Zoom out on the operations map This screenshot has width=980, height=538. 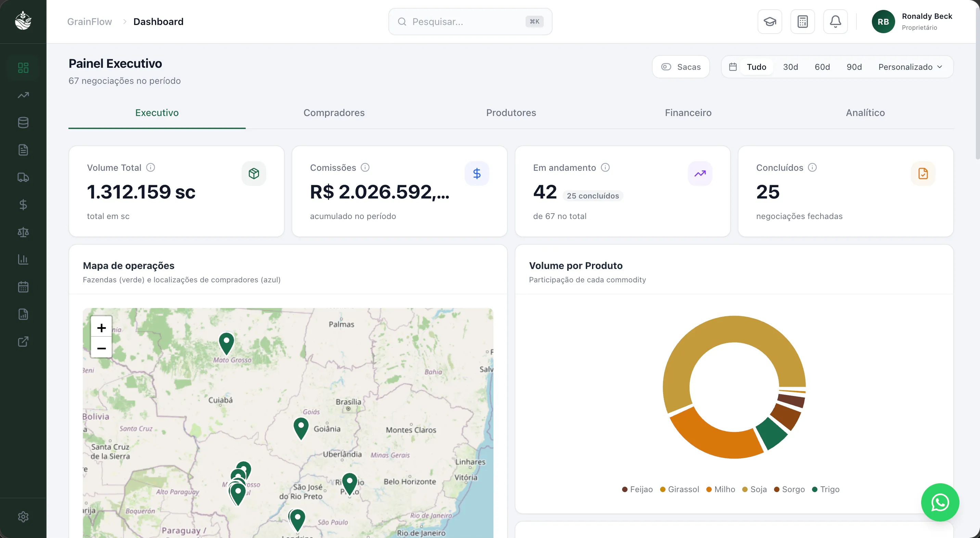click(x=101, y=348)
